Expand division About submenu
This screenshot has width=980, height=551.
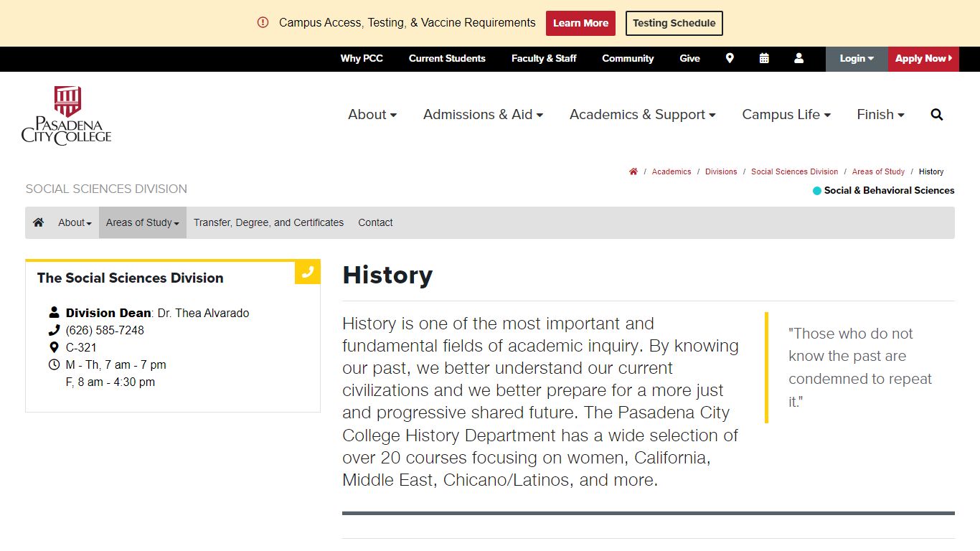click(x=75, y=222)
